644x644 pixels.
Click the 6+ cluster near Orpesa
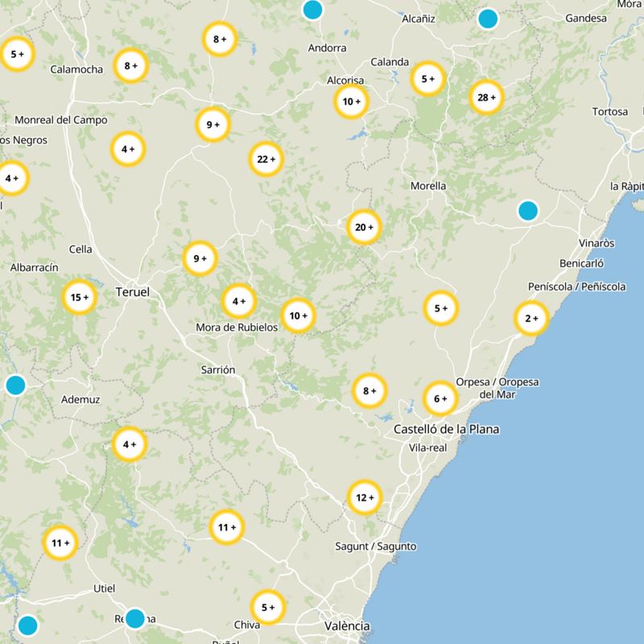pos(439,397)
